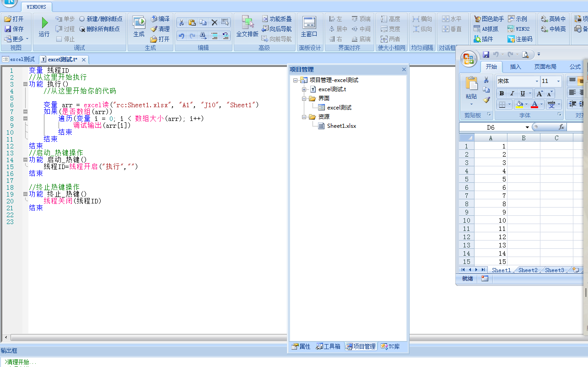Open the 插件 plugin tool

click(x=484, y=39)
